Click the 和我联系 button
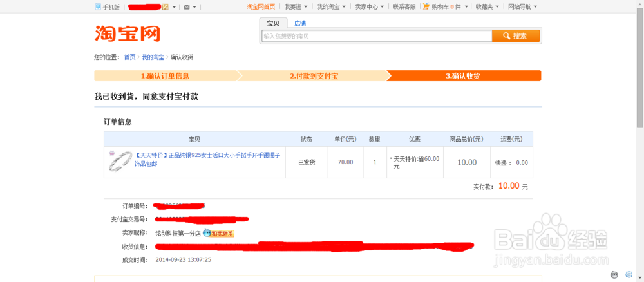 [x=223, y=234]
